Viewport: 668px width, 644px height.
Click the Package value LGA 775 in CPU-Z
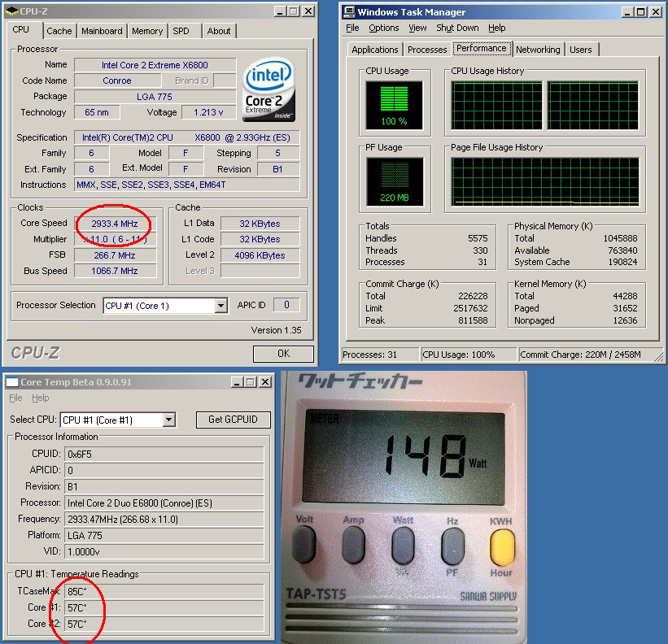pos(155,97)
